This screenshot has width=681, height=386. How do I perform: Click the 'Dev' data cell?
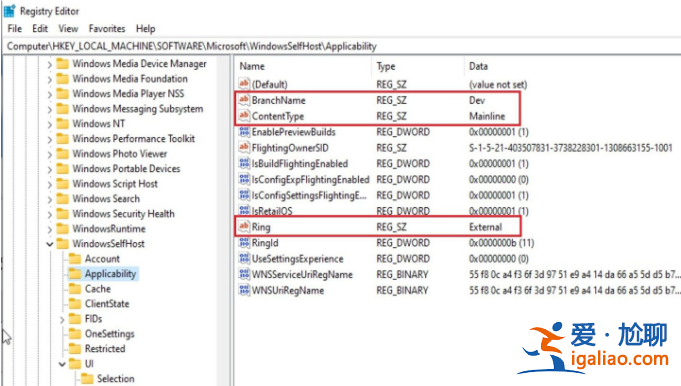click(x=476, y=100)
